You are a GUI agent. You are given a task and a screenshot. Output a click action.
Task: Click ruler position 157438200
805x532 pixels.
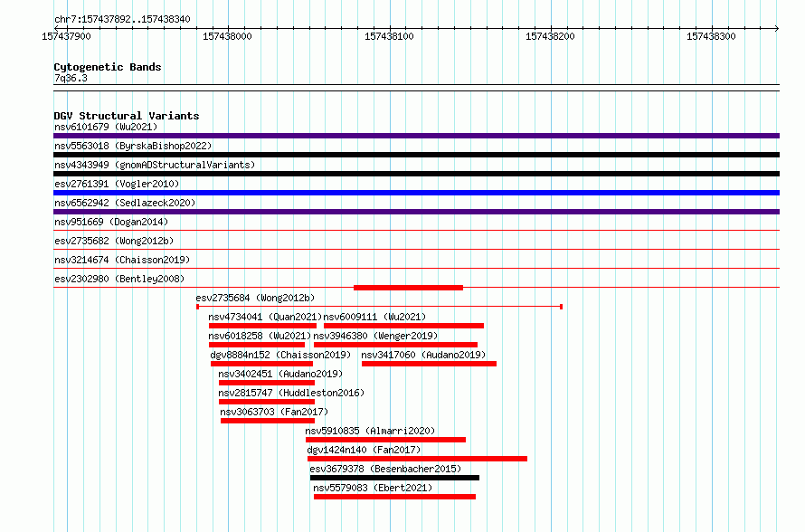click(550, 36)
